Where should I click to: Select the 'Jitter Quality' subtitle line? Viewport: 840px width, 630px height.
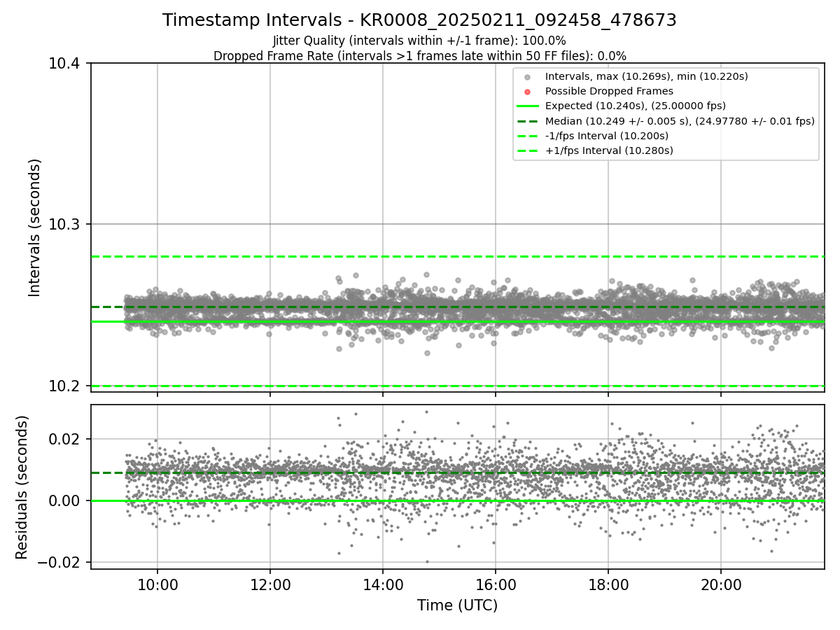(419, 41)
